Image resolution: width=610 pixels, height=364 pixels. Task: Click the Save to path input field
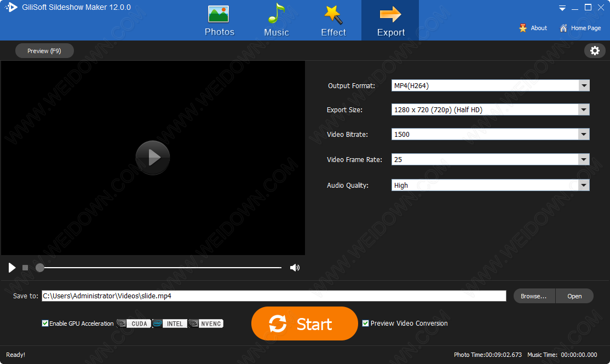274,296
